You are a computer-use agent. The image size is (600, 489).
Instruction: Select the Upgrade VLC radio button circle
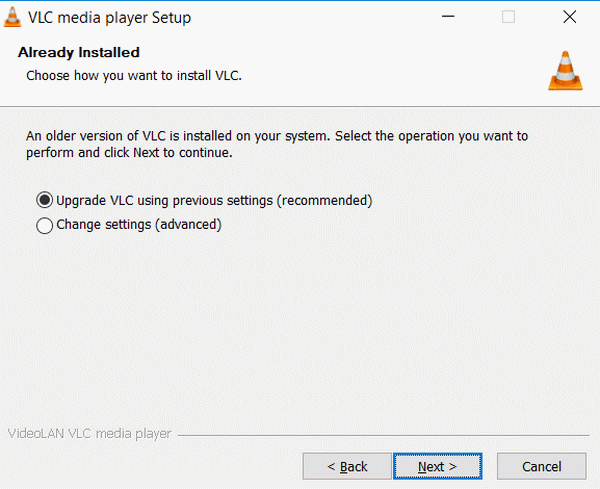pos(44,201)
